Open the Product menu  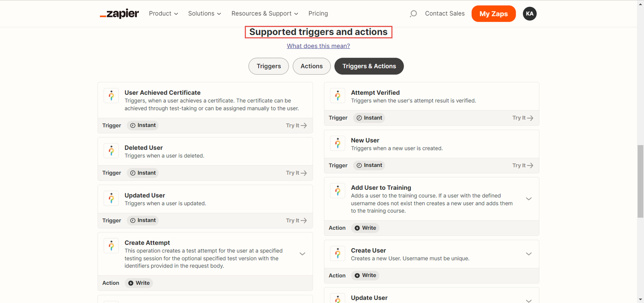point(163,14)
